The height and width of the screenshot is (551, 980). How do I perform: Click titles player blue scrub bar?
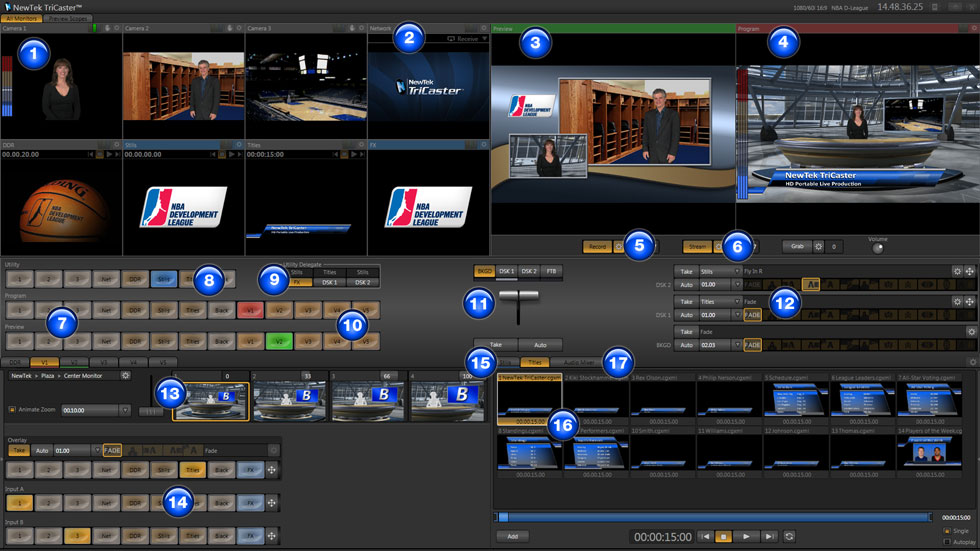pos(712,517)
